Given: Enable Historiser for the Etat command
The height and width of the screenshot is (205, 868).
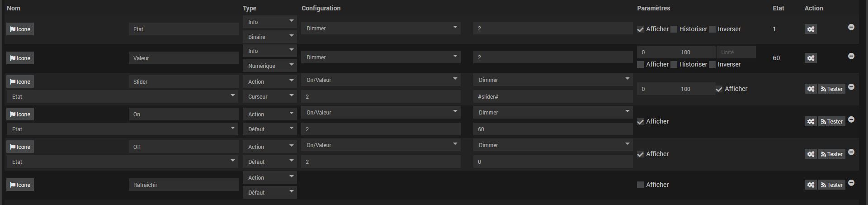Looking at the screenshot, I should coord(674,29).
